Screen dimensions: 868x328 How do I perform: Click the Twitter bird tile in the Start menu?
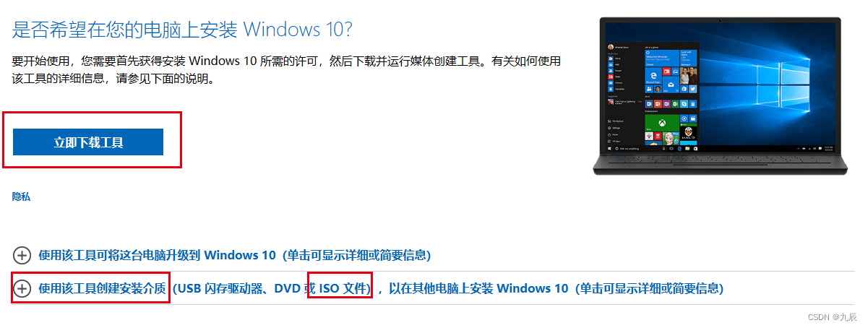click(x=692, y=88)
